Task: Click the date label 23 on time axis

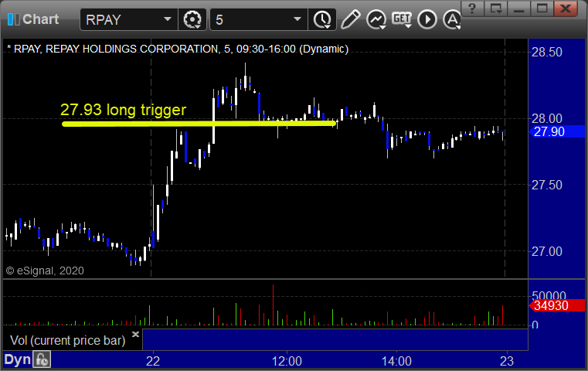Action: 507,361
